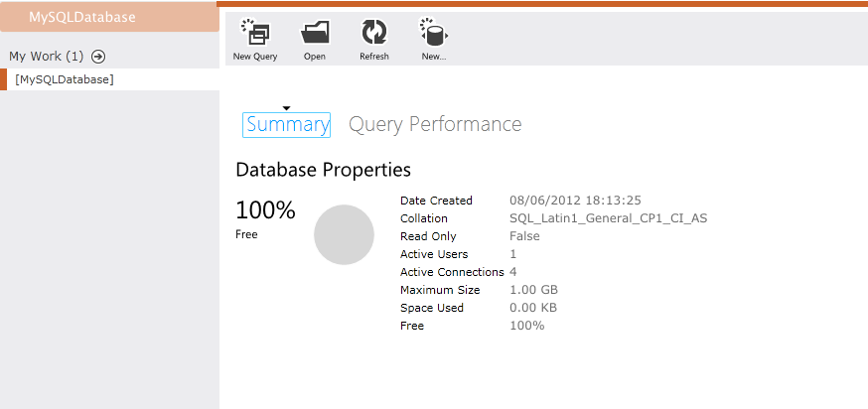Image resolution: width=868 pixels, height=409 pixels.
Task: Click the small black triangle above Summary
Action: (286, 107)
